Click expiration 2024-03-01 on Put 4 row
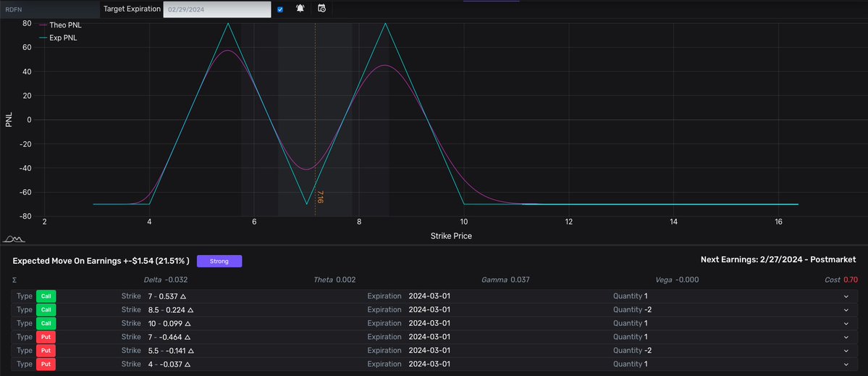 point(429,364)
